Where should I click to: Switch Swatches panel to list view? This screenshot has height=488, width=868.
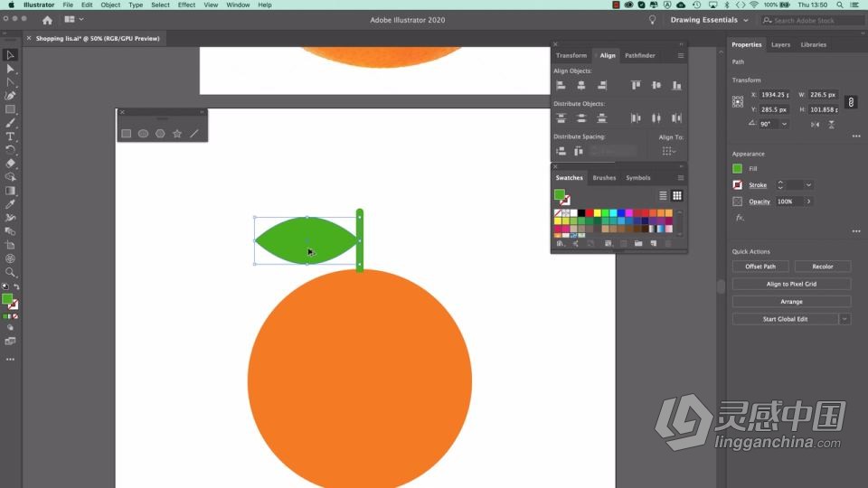click(663, 195)
